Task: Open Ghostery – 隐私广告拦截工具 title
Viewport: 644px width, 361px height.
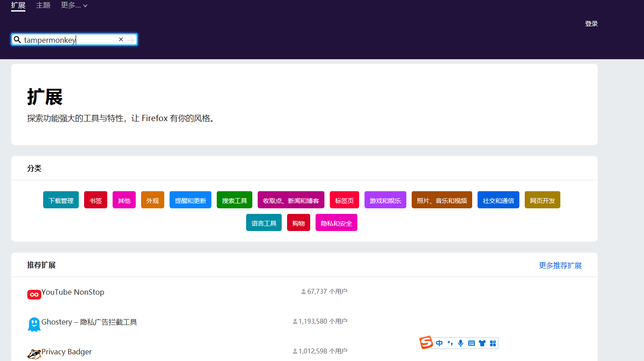Action: pyautogui.click(x=89, y=322)
